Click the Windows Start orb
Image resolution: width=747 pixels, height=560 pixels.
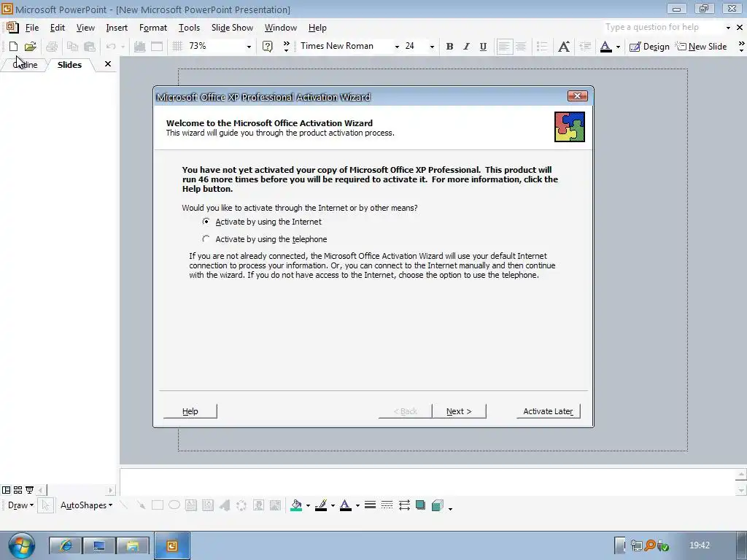pyautogui.click(x=21, y=545)
